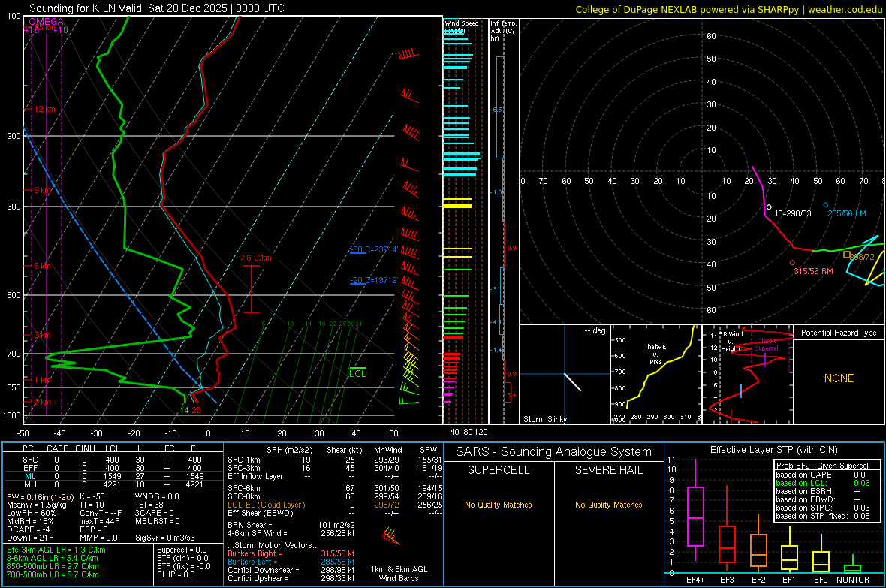Click the Prob EF2+ Given Supercell header

pos(823,466)
